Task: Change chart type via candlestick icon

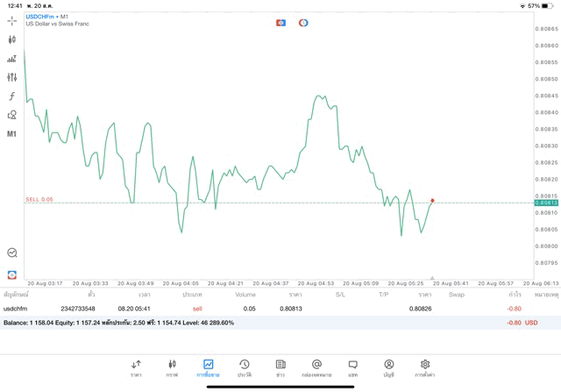Action: pyautogui.click(x=11, y=39)
